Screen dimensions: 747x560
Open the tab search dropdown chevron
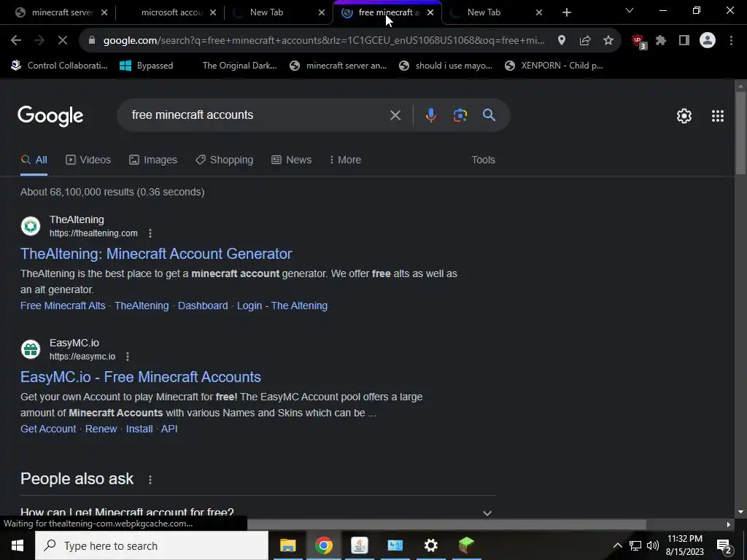pos(630,10)
